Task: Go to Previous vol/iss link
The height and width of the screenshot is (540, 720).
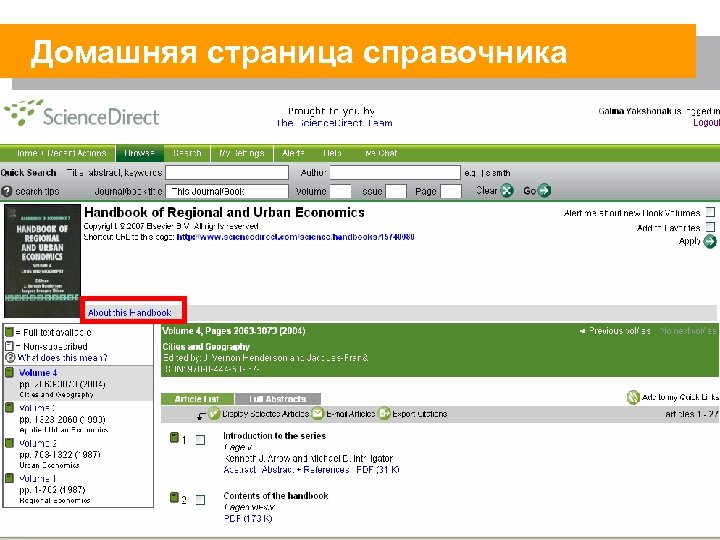Action: point(615,331)
